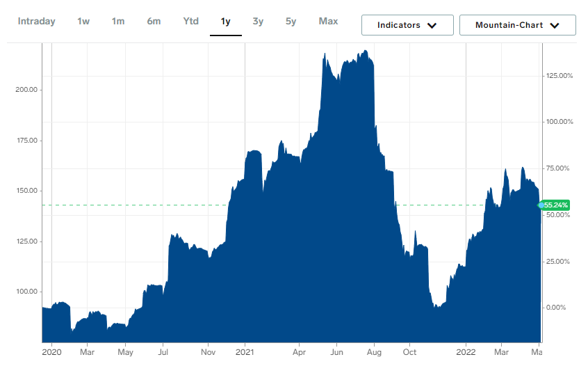588x373 pixels.
Task: Open the Indicators dropdown
Action: tap(407, 25)
